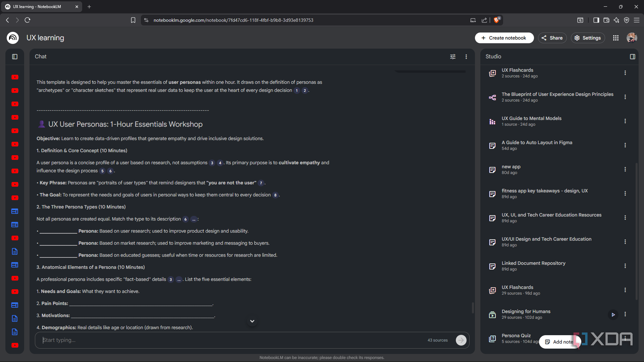Open citation 8 after 'every decision'
This screenshot has height=362, width=644.
[275, 195]
